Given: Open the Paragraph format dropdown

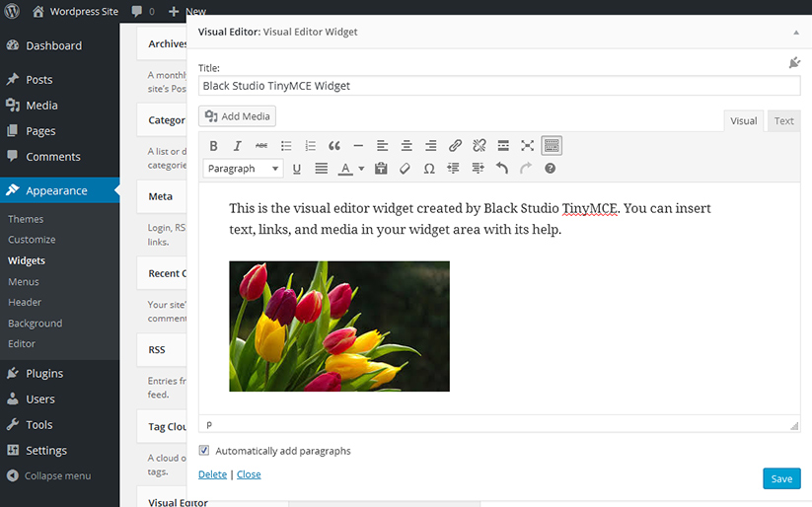Looking at the screenshot, I should (243, 169).
